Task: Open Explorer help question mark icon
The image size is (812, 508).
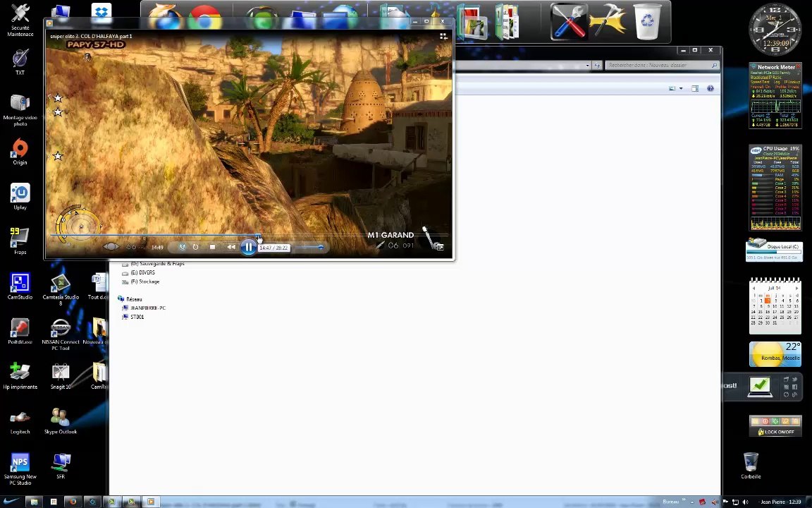Action: coord(710,89)
